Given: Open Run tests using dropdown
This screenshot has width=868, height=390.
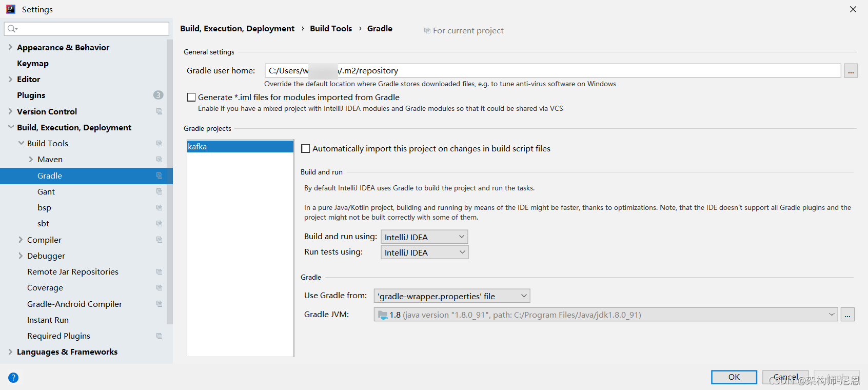Looking at the screenshot, I should [x=424, y=252].
